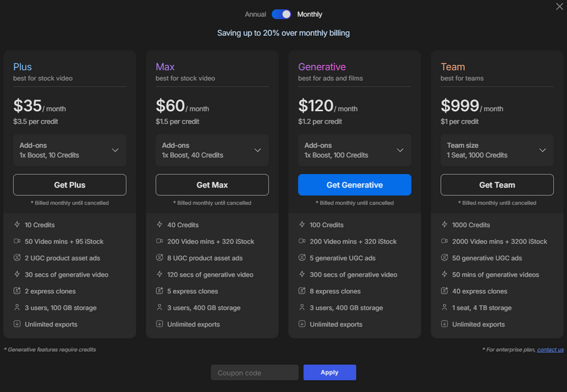The width and height of the screenshot is (567, 392).
Task: Click lightning icon beside 300 secs generative video
Action: pyautogui.click(x=302, y=274)
